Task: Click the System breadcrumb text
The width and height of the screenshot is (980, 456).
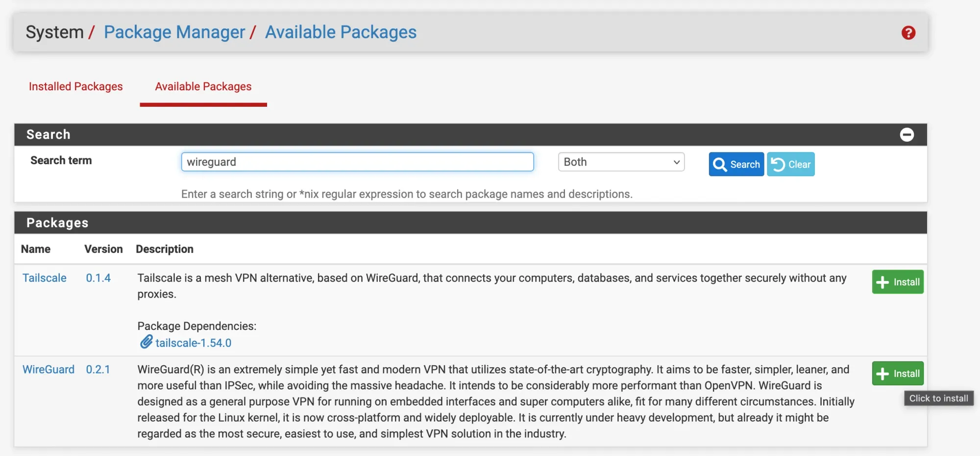Action: click(55, 32)
